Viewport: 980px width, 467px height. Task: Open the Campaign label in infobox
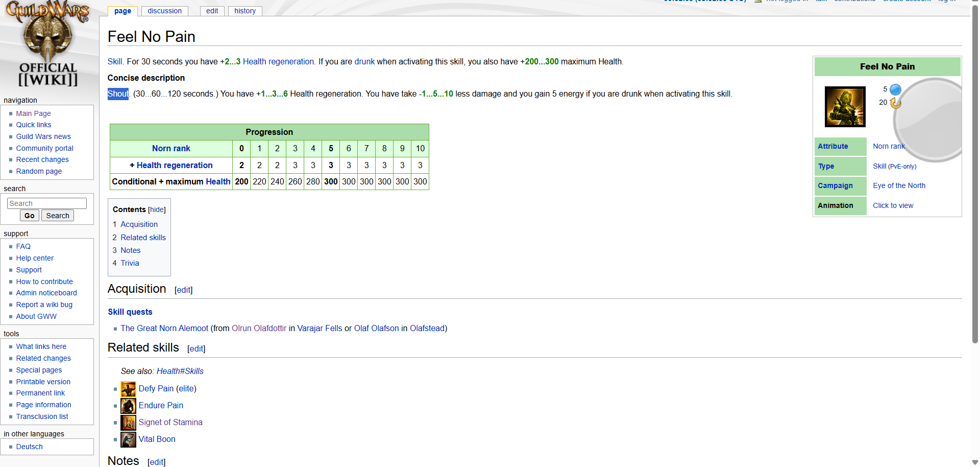835,185
